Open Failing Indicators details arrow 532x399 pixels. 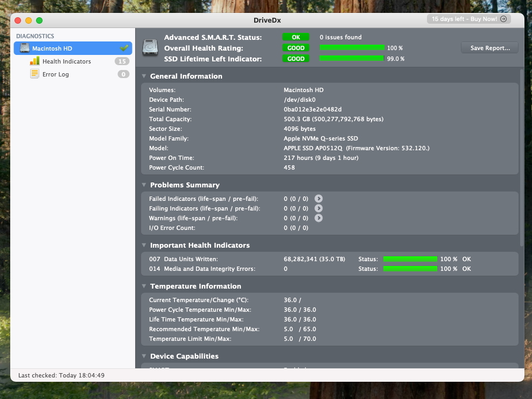[318, 208]
